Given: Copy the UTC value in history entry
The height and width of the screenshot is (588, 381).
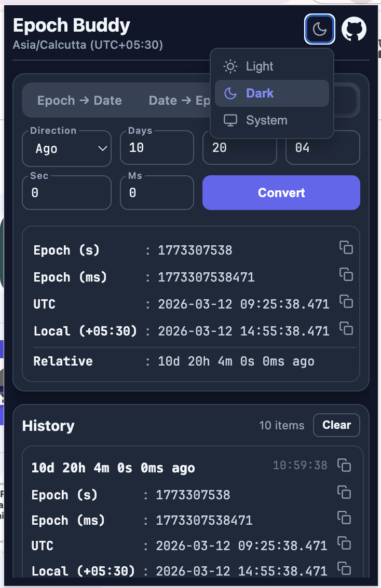Looking at the screenshot, I should (344, 543).
